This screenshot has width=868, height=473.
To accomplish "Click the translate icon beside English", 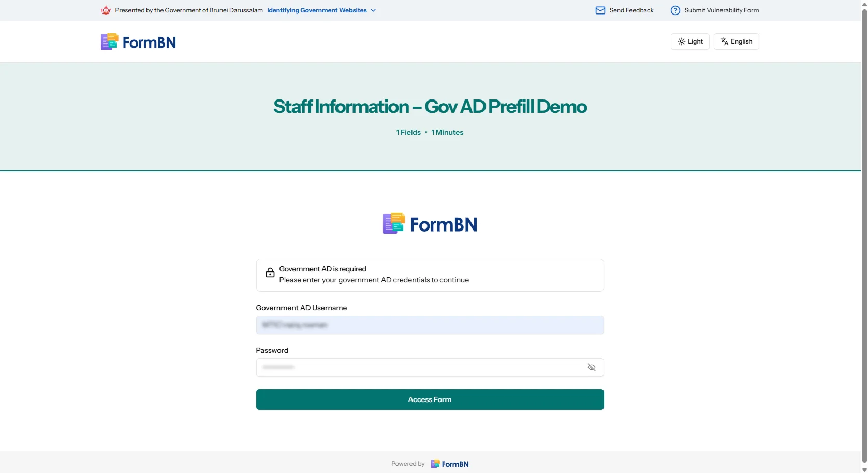I will 724,41.
